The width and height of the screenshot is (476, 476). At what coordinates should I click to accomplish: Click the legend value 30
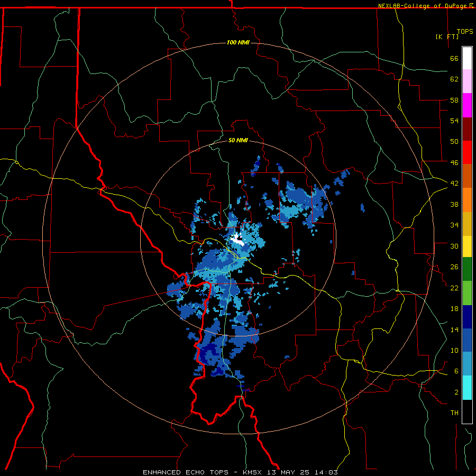[x=454, y=246]
